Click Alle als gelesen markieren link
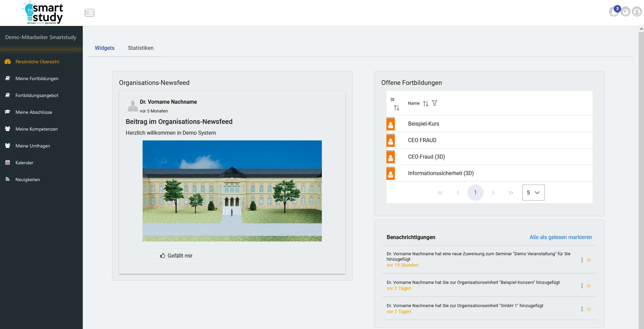The height and width of the screenshot is (329, 644). point(561,237)
